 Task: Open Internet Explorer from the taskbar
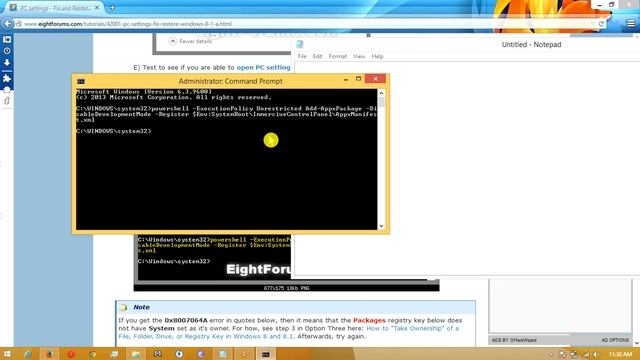pyautogui.click(x=28, y=354)
